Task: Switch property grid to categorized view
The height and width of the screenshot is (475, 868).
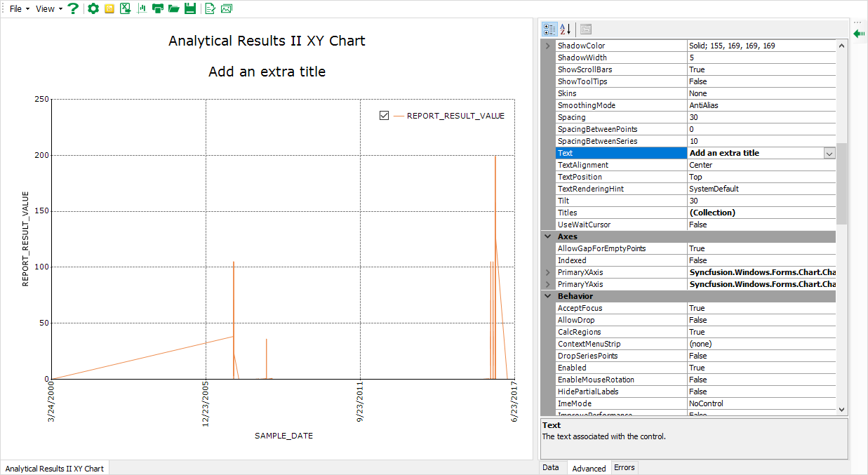Action: click(x=550, y=29)
